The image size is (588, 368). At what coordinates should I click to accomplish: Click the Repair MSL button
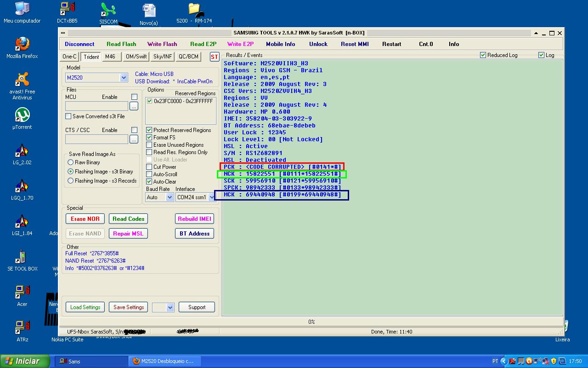[128, 234]
